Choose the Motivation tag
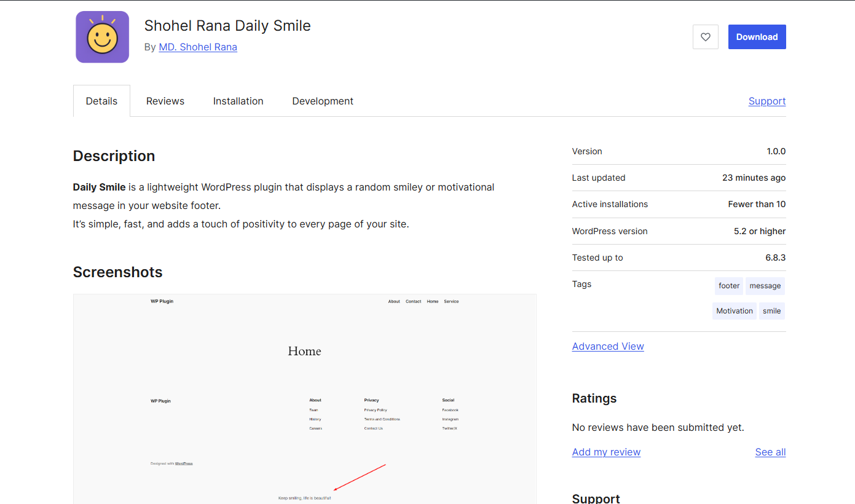 click(x=734, y=311)
